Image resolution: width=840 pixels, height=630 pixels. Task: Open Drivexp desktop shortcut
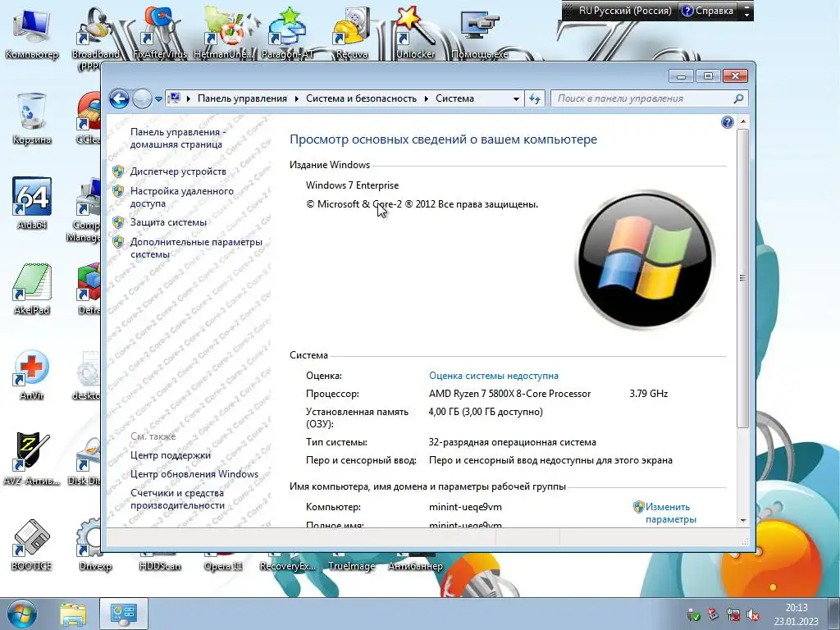(x=95, y=546)
